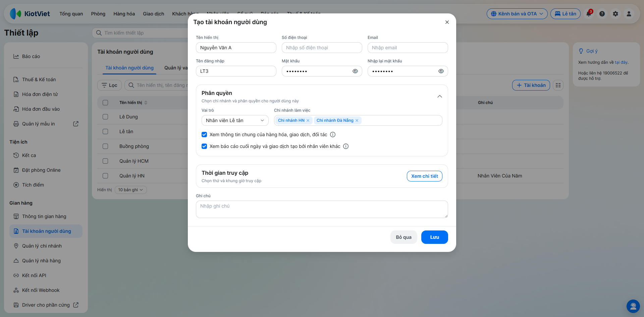Viewport: 644px width, 317px height.
Task: Collapse the 'Phân quyền' section
Action: pyautogui.click(x=440, y=96)
